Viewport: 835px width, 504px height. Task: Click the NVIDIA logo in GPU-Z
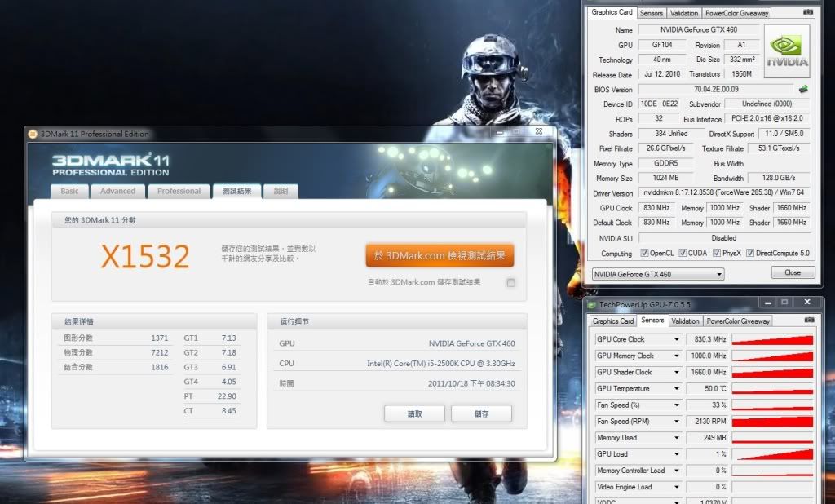(x=787, y=51)
